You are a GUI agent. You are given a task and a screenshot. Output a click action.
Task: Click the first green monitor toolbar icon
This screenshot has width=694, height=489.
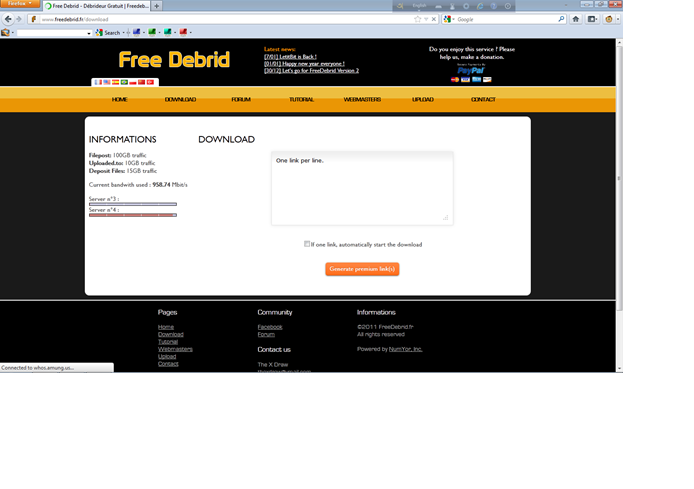click(x=152, y=32)
